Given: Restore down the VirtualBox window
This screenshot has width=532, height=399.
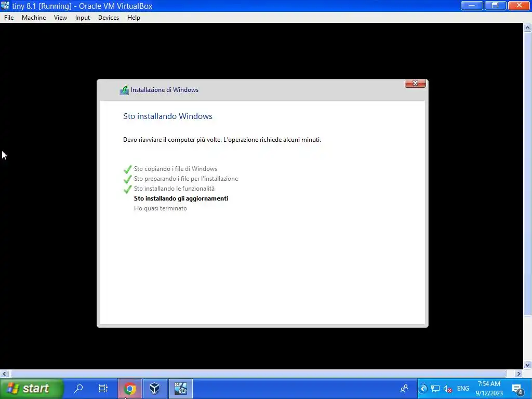Looking at the screenshot, I should [495, 6].
